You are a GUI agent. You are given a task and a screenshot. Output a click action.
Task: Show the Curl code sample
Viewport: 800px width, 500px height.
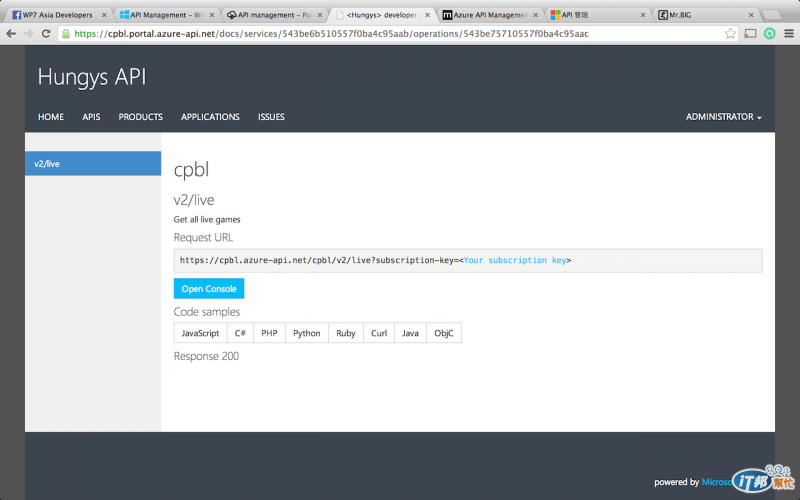tap(379, 333)
